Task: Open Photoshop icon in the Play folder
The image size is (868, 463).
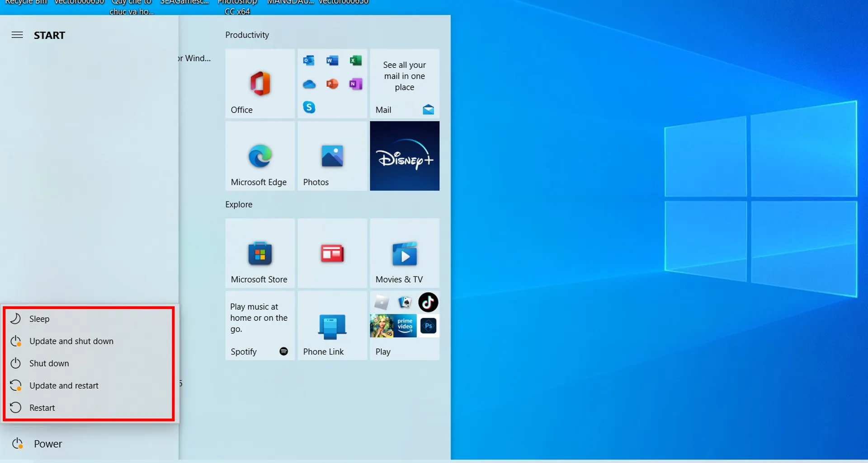Action: pos(428,326)
